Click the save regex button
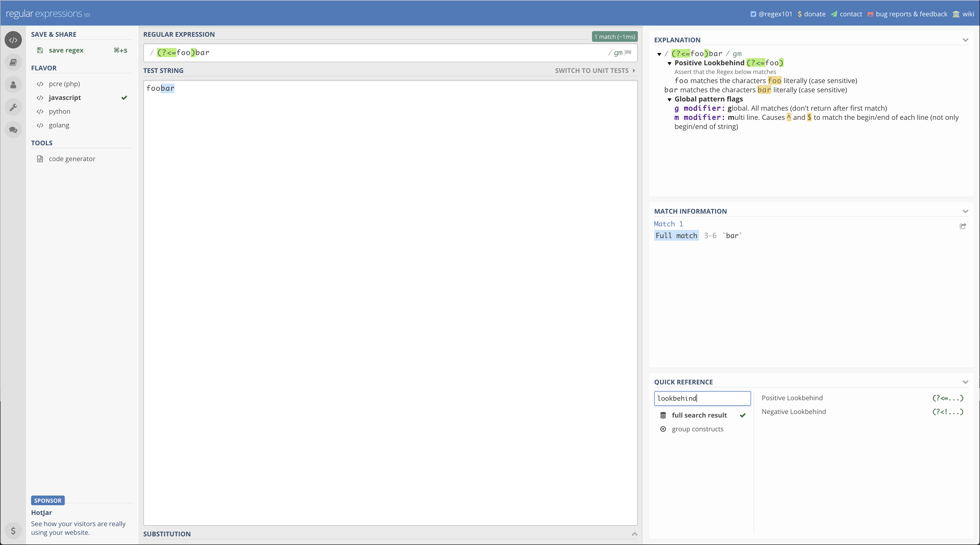Viewport: 980px width, 545px height. click(x=67, y=50)
